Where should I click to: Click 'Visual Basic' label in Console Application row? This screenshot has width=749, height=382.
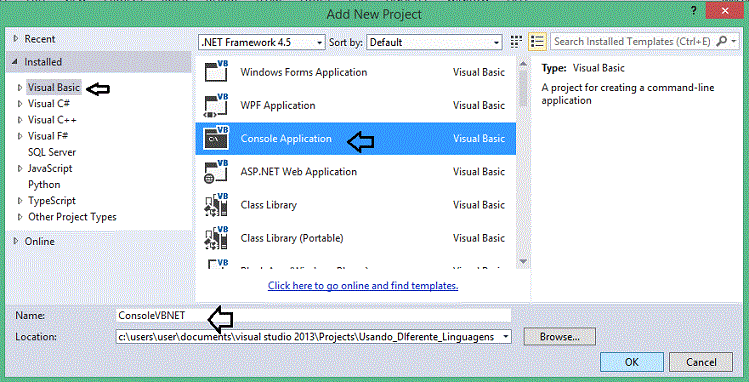[479, 138]
